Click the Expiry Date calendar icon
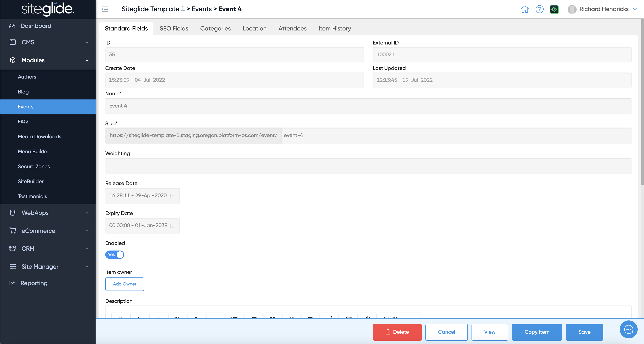This screenshot has height=344, width=644. click(173, 226)
